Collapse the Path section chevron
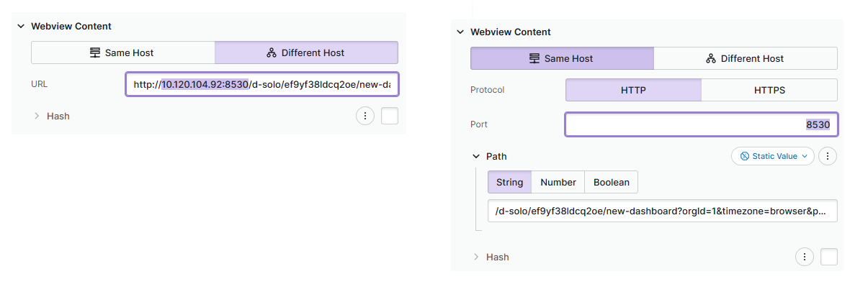Image resolution: width=868 pixels, height=292 pixels. point(475,156)
